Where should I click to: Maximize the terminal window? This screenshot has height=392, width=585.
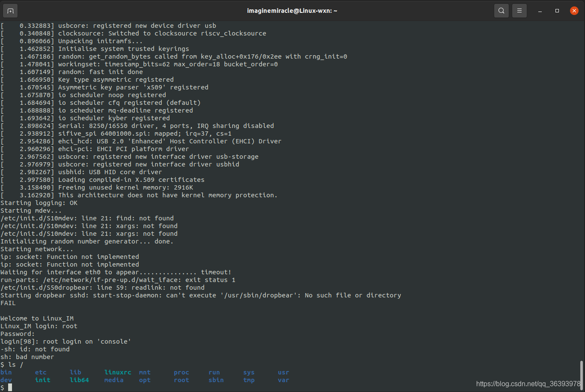557,11
